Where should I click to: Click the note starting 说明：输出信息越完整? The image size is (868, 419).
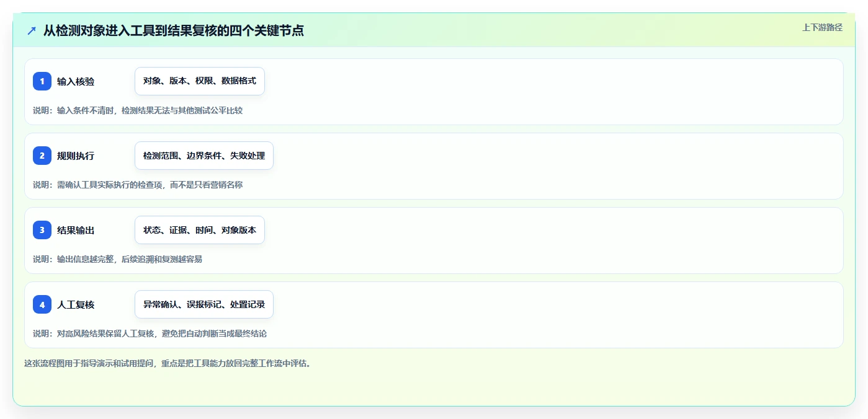pos(117,259)
